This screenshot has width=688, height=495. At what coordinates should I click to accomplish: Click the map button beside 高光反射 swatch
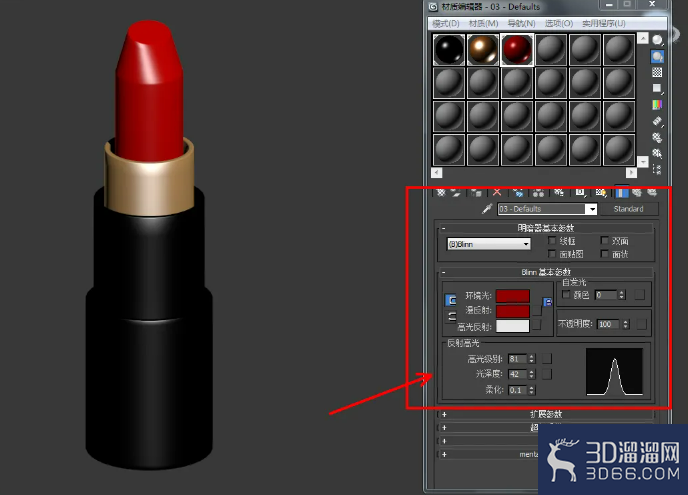coord(537,325)
